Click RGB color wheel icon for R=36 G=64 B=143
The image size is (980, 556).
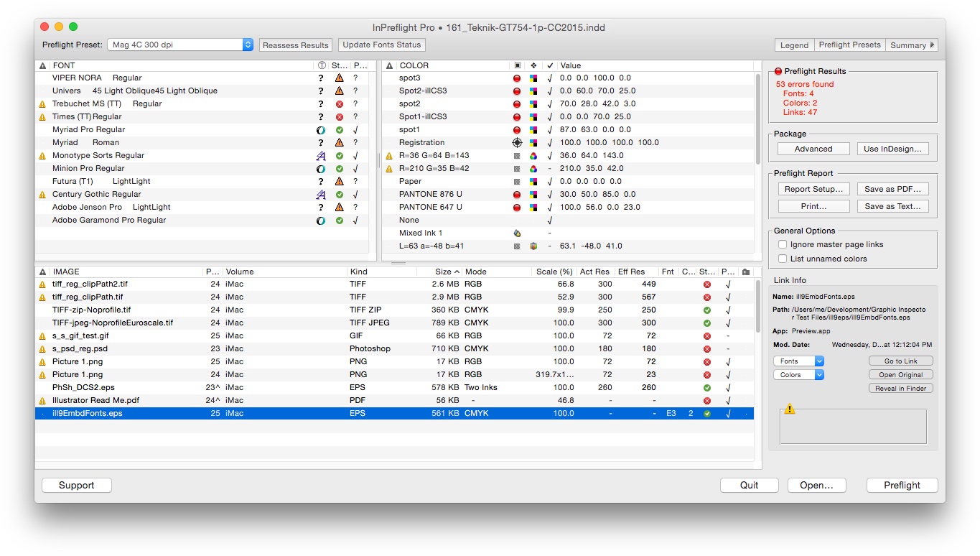point(533,156)
